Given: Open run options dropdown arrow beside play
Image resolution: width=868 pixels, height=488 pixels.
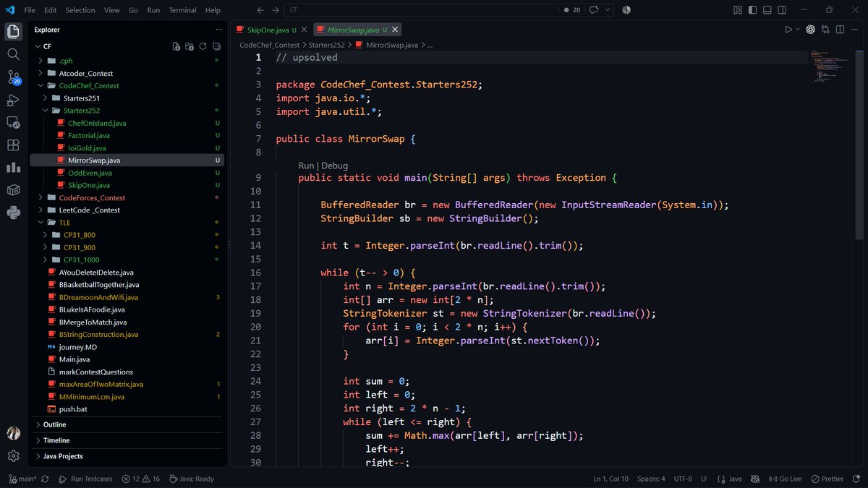Looking at the screenshot, I should [798, 30].
